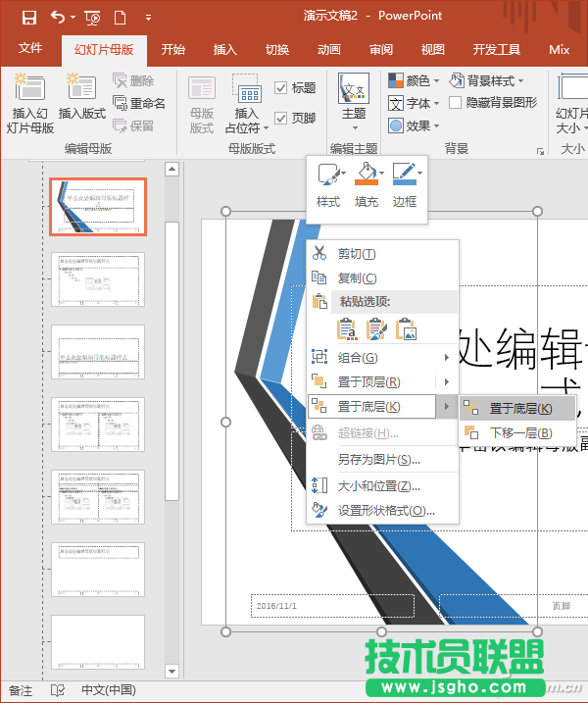
Task: Click the 重命名 button
Action: (138, 103)
